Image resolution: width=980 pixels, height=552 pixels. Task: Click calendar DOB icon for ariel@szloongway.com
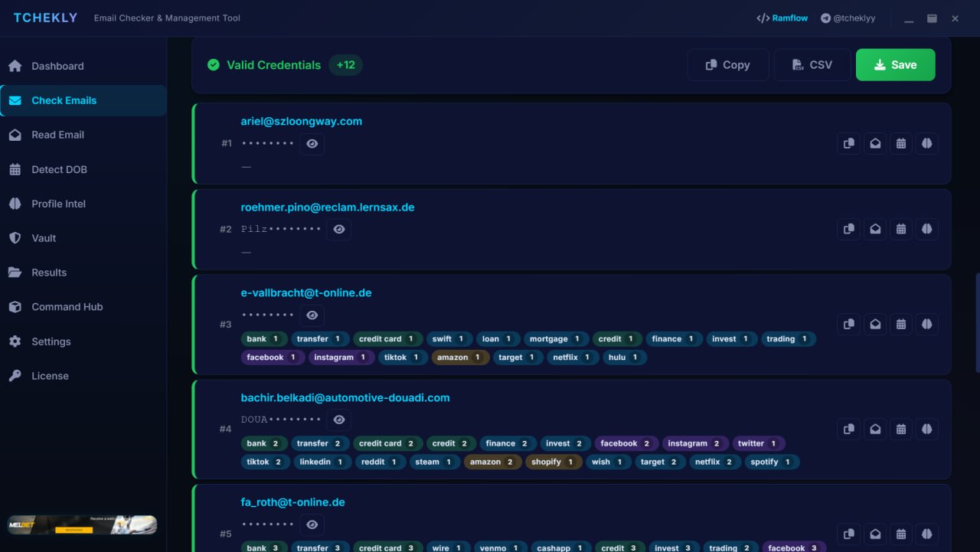pyautogui.click(x=900, y=143)
